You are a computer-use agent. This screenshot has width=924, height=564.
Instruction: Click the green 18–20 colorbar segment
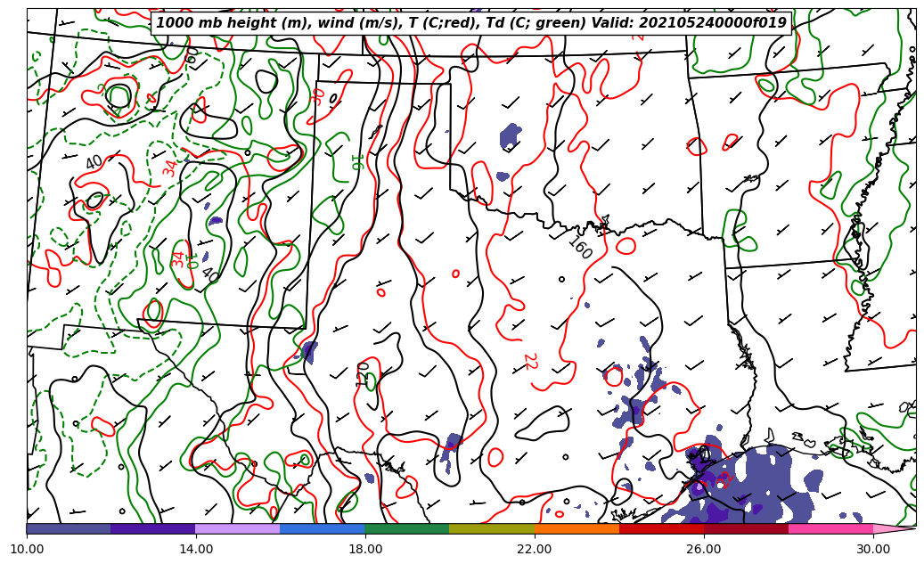coord(407,528)
